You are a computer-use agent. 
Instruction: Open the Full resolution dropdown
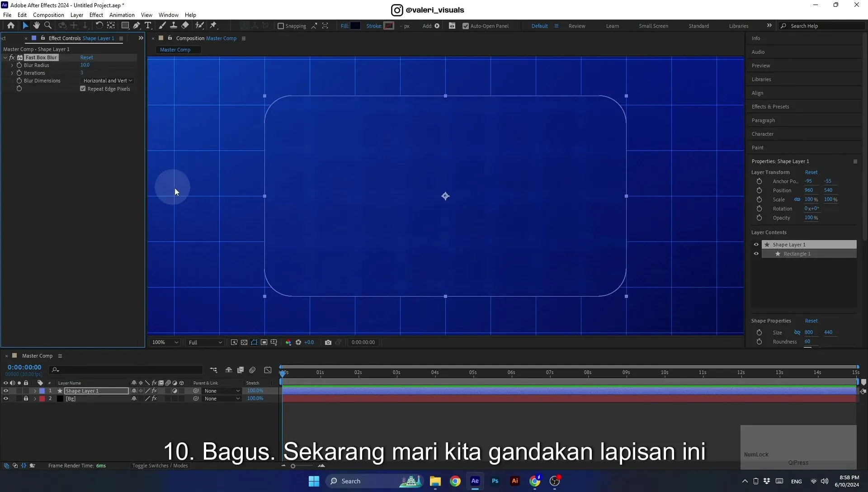click(205, 342)
